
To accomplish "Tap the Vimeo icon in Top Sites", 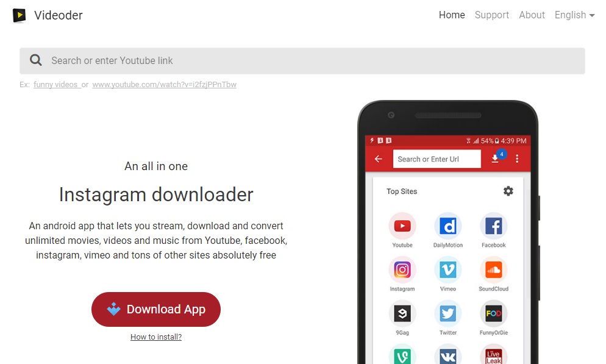I will pyautogui.click(x=448, y=269).
